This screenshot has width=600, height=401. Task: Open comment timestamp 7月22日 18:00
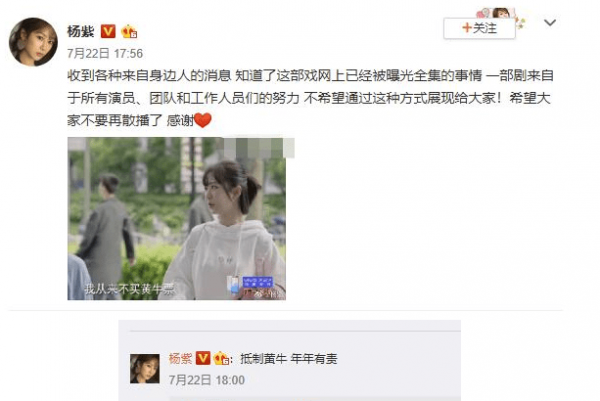click(207, 380)
